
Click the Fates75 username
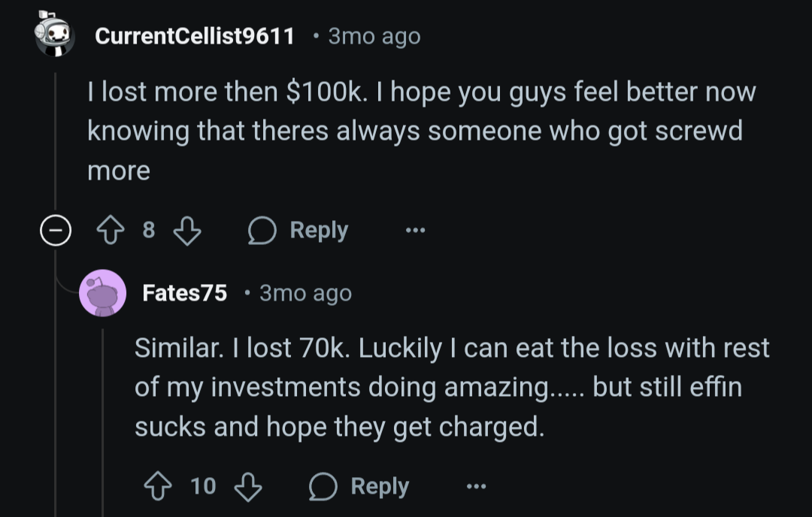tap(184, 293)
